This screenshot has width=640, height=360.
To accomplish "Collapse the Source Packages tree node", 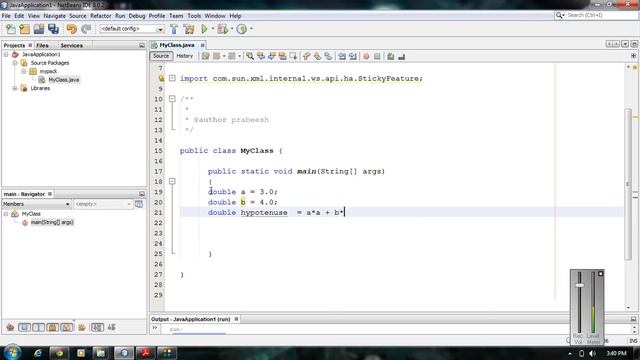I will (x=15, y=63).
